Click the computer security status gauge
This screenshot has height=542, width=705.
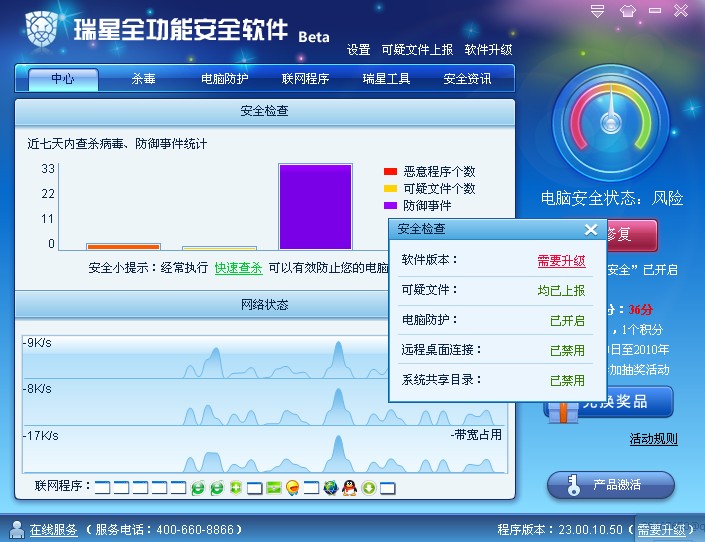click(x=611, y=122)
